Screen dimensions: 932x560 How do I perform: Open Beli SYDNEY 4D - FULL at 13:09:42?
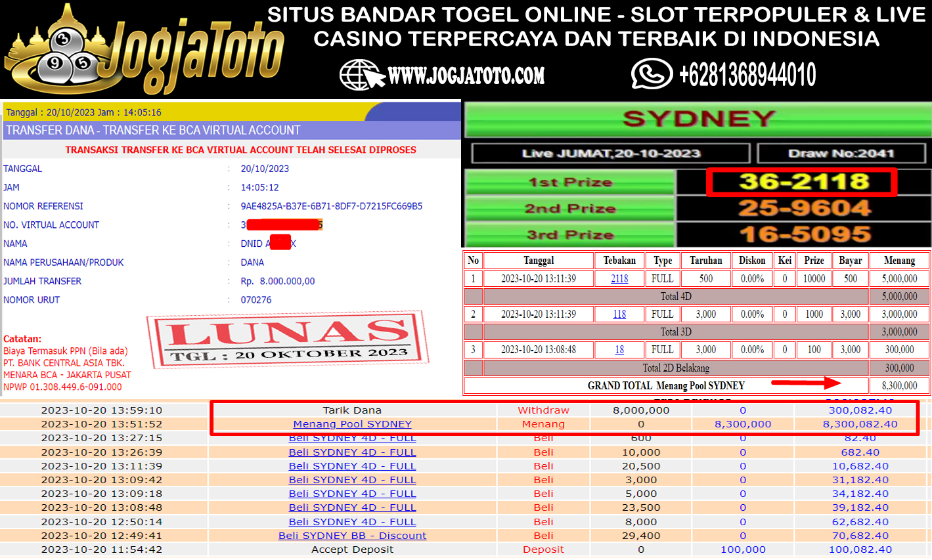coord(353,480)
